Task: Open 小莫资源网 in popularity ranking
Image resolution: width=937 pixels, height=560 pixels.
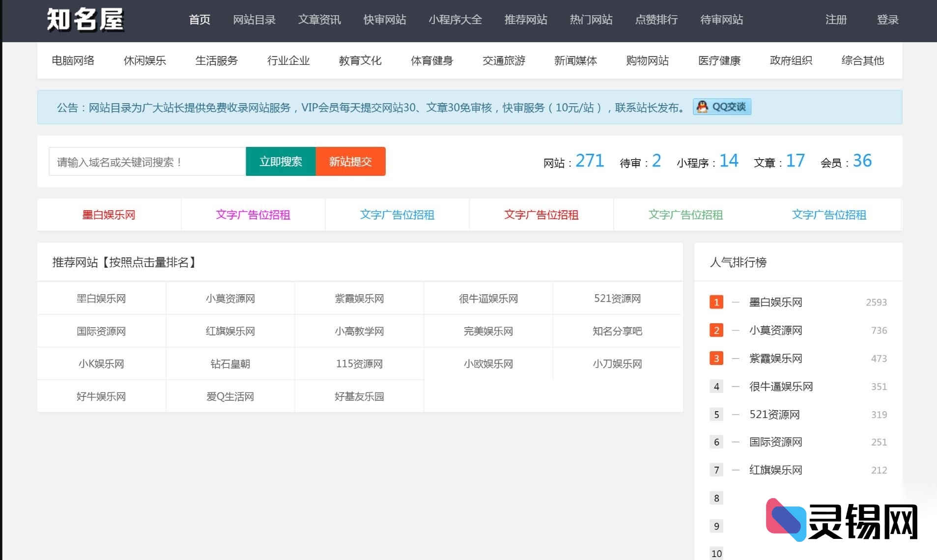Action: pos(776,330)
